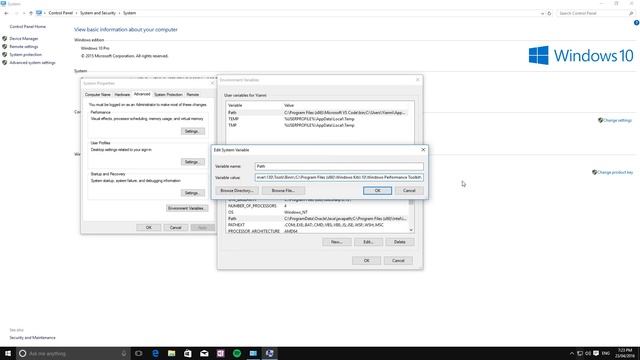Launch Microsoft Edge from taskbar

pyautogui.click(x=155, y=353)
